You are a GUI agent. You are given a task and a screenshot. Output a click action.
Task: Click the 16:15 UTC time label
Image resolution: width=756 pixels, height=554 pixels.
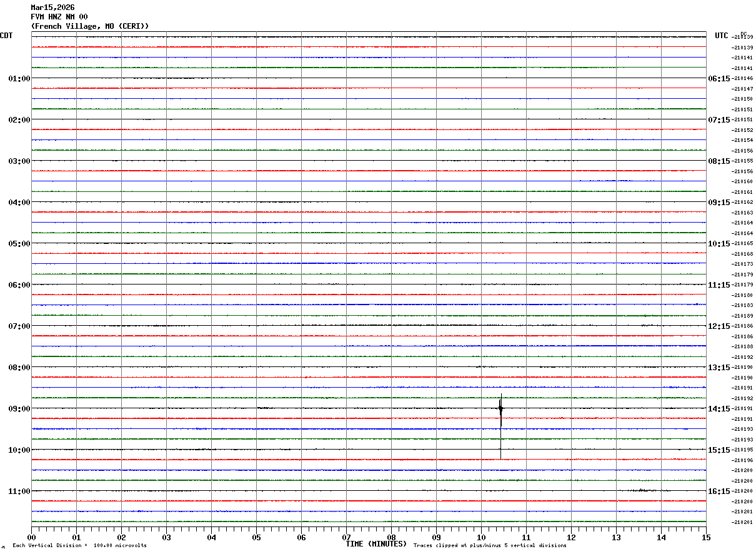[719, 491]
